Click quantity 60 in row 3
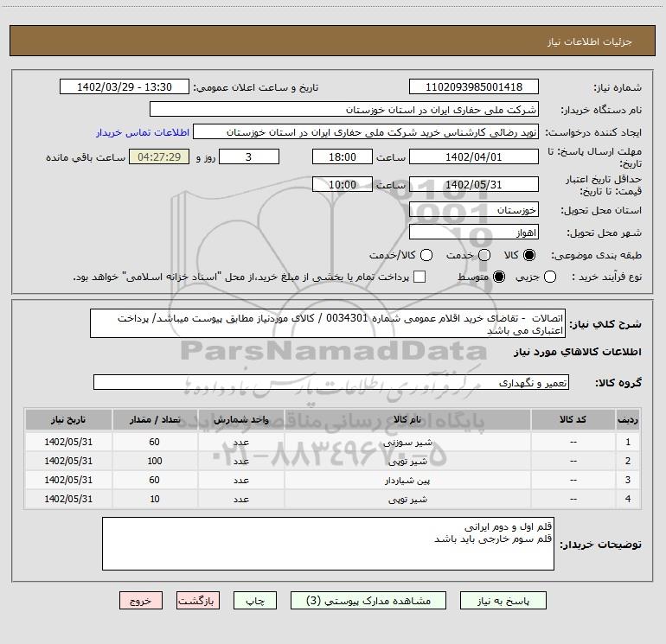 point(154,480)
